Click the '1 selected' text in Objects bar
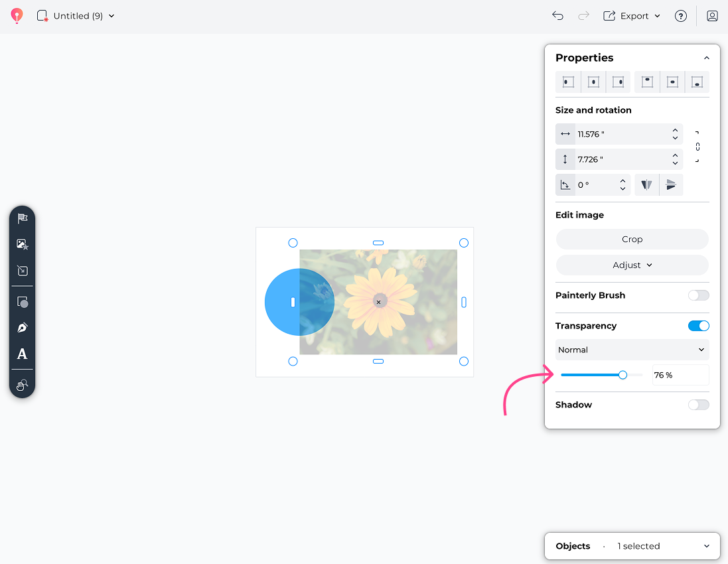 [638, 546]
